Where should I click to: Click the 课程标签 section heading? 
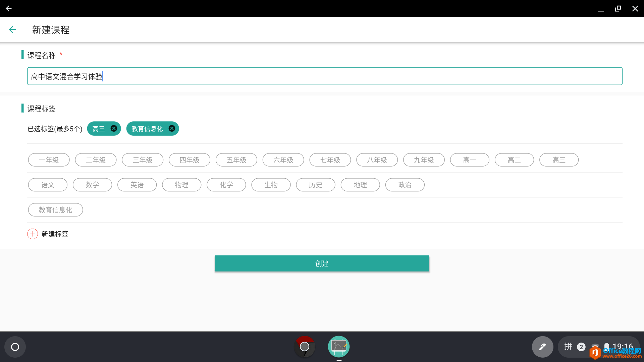pyautogui.click(x=42, y=109)
